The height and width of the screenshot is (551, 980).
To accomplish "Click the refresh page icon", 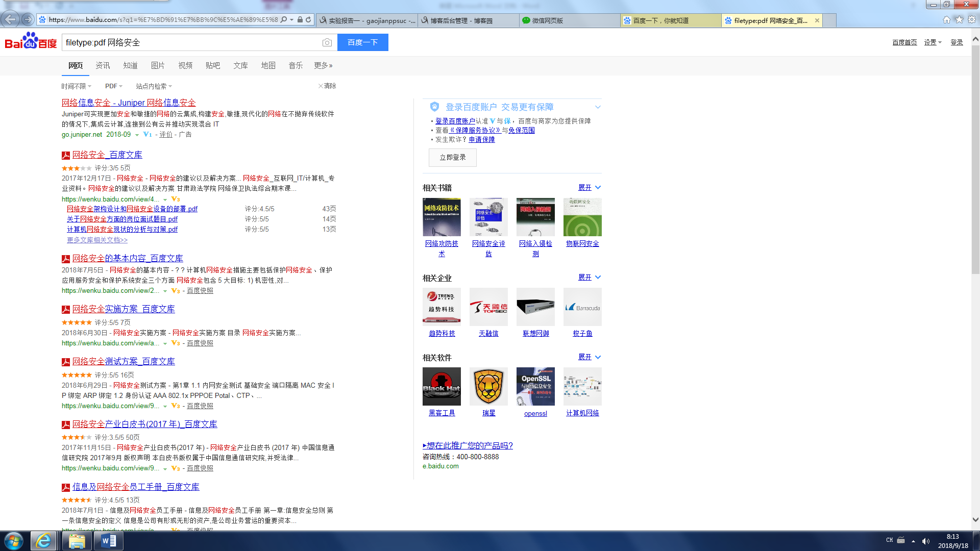I will point(308,20).
